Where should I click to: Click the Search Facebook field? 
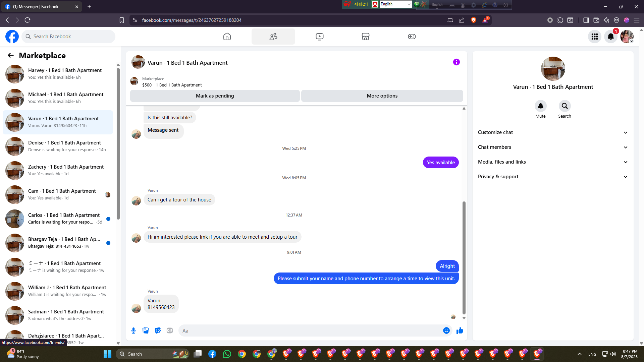coord(68,37)
